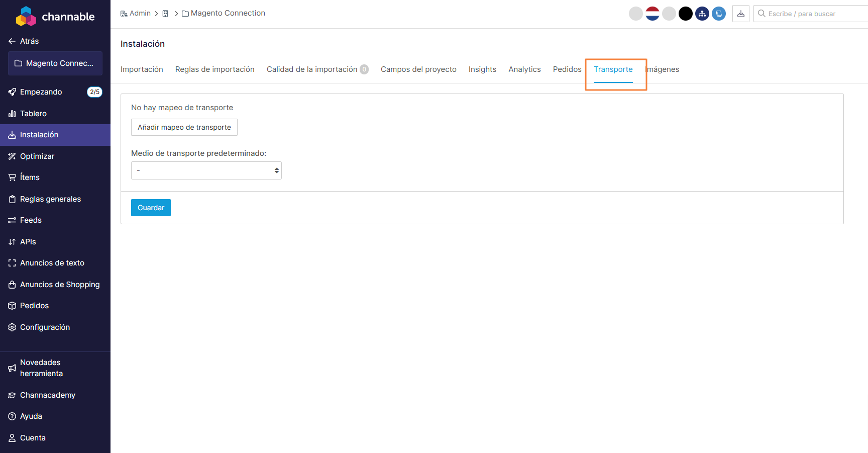The width and height of the screenshot is (868, 453).
Task: Open Anuncios de texto icon
Action: tap(12, 263)
